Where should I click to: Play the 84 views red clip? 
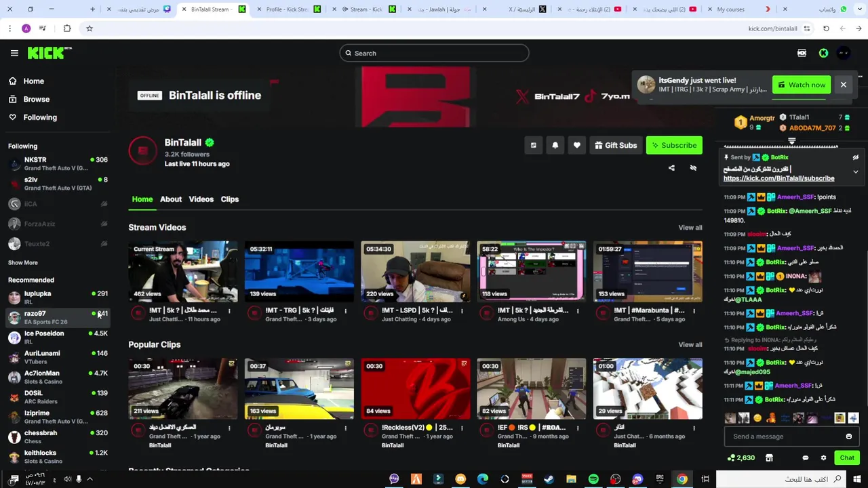(x=416, y=388)
